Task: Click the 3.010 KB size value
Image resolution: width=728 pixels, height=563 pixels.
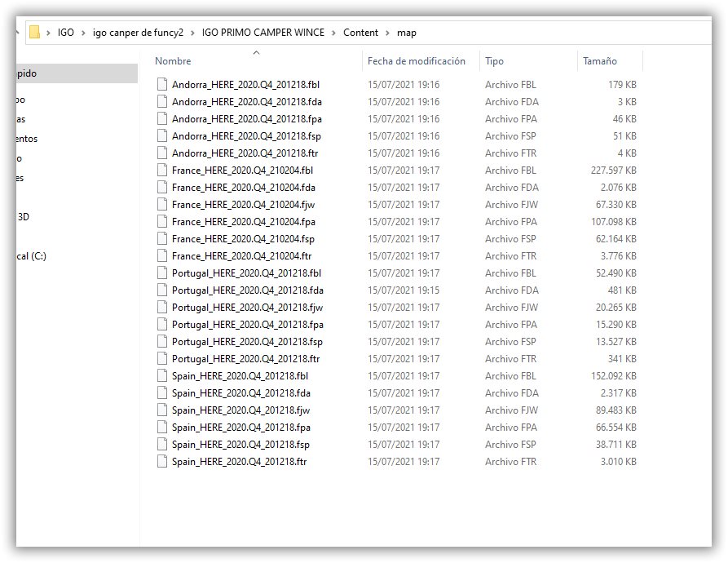Action: pyautogui.click(x=619, y=462)
